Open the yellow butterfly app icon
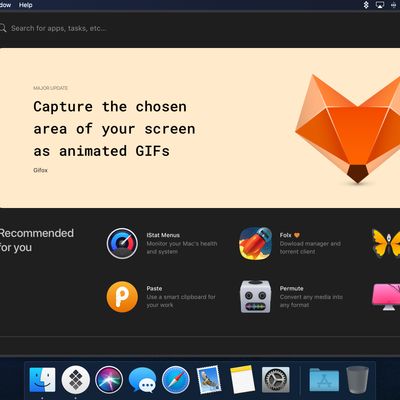This screenshot has height=400, width=400. tap(386, 243)
